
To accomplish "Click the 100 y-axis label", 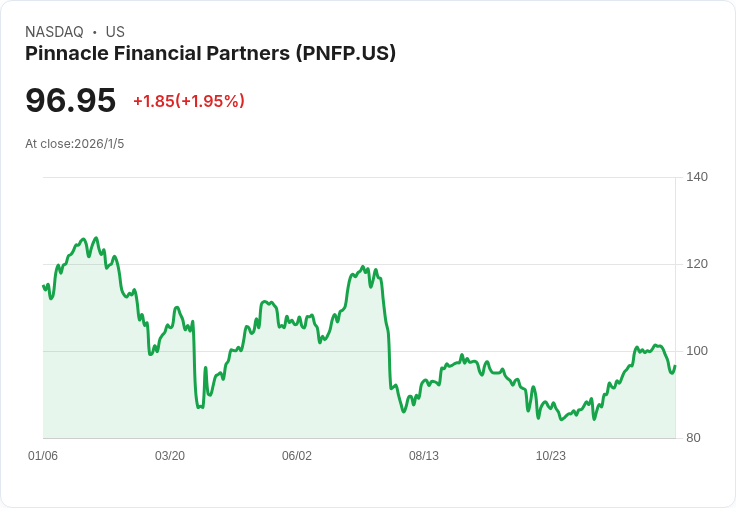I will [696, 351].
